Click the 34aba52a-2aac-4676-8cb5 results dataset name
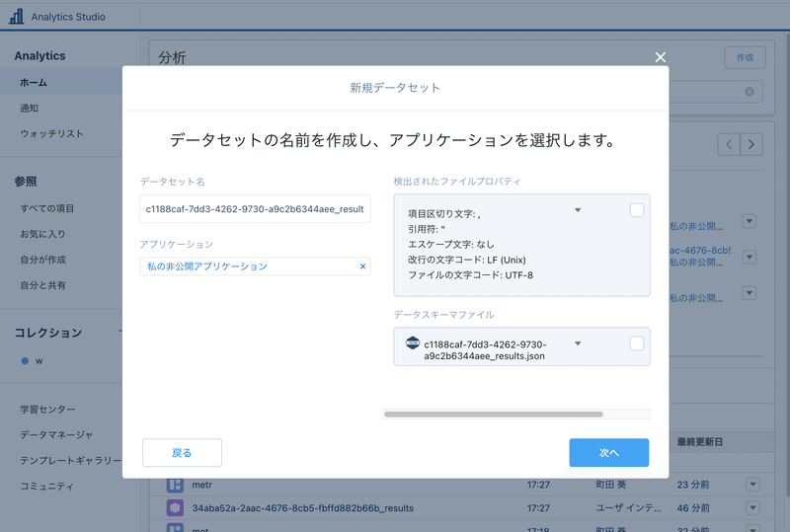Viewport: 790px width, 532px height. click(x=303, y=507)
